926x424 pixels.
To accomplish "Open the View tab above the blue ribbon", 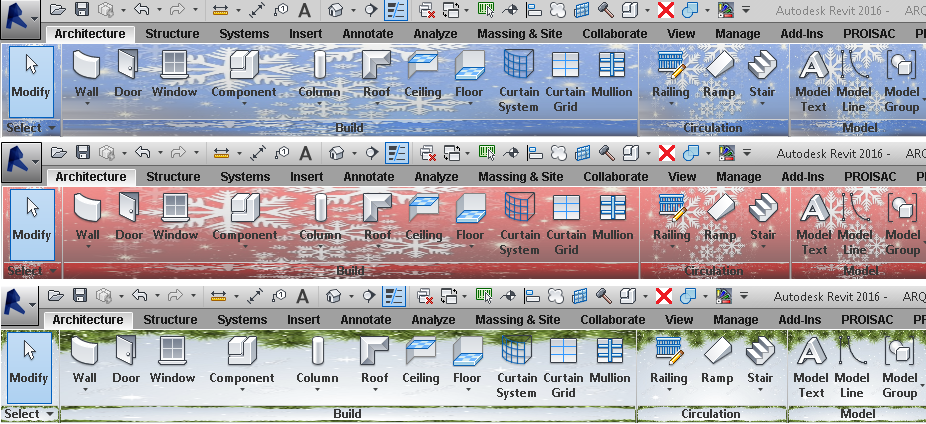I will point(681,34).
